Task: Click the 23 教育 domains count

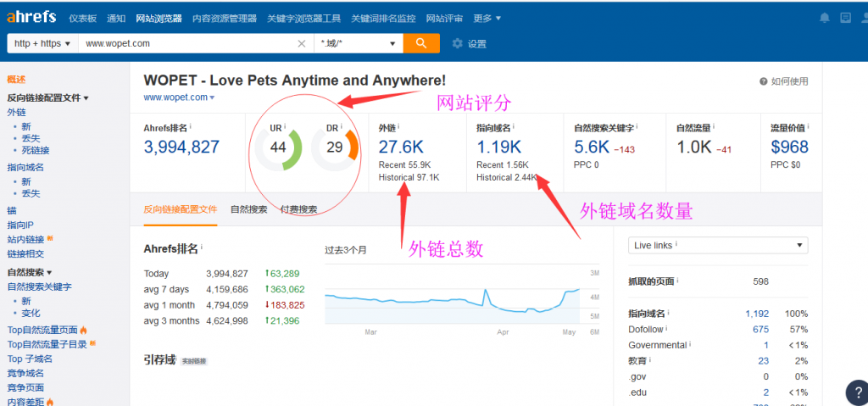Action: [x=764, y=360]
